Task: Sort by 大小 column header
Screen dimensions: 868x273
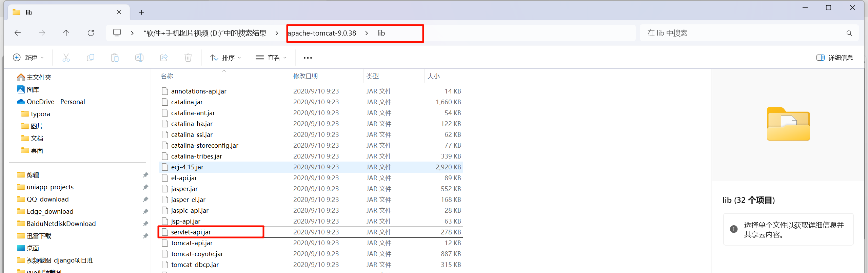Action: pos(434,76)
